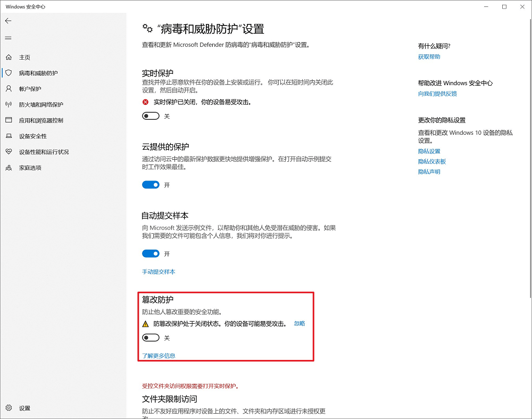Turn off the 云提供的保护 toggle

(x=150, y=185)
